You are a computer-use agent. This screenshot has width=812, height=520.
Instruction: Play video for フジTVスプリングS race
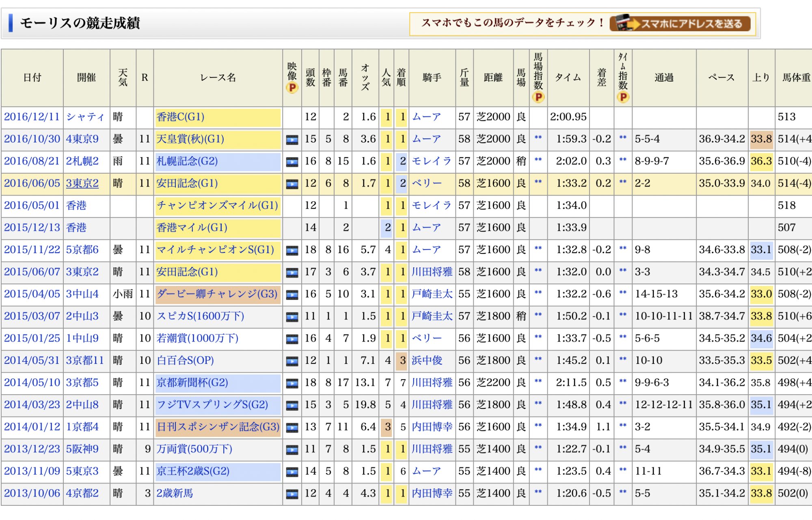[x=292, y=406]
